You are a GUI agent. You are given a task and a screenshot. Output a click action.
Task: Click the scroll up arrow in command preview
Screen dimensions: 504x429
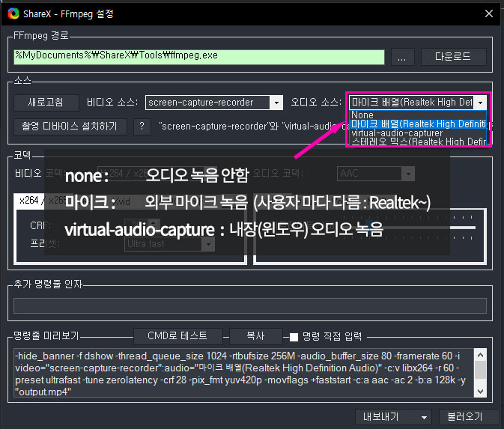(480, 355)
